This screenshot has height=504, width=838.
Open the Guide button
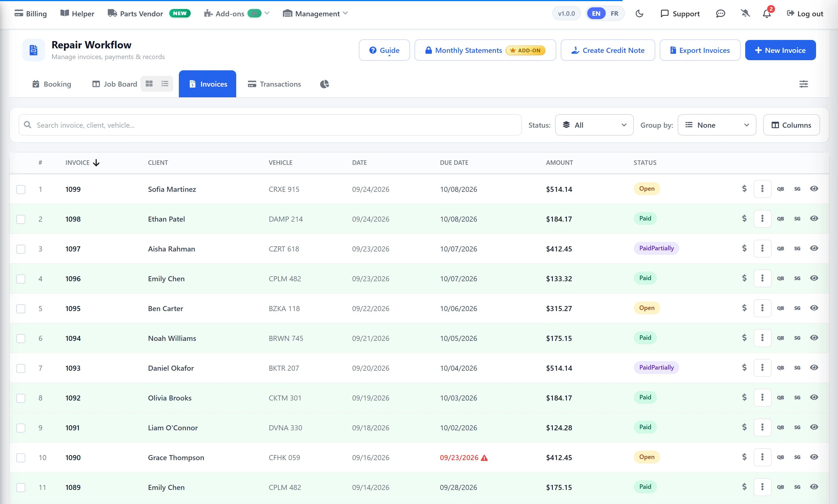[x=384, y=50]
